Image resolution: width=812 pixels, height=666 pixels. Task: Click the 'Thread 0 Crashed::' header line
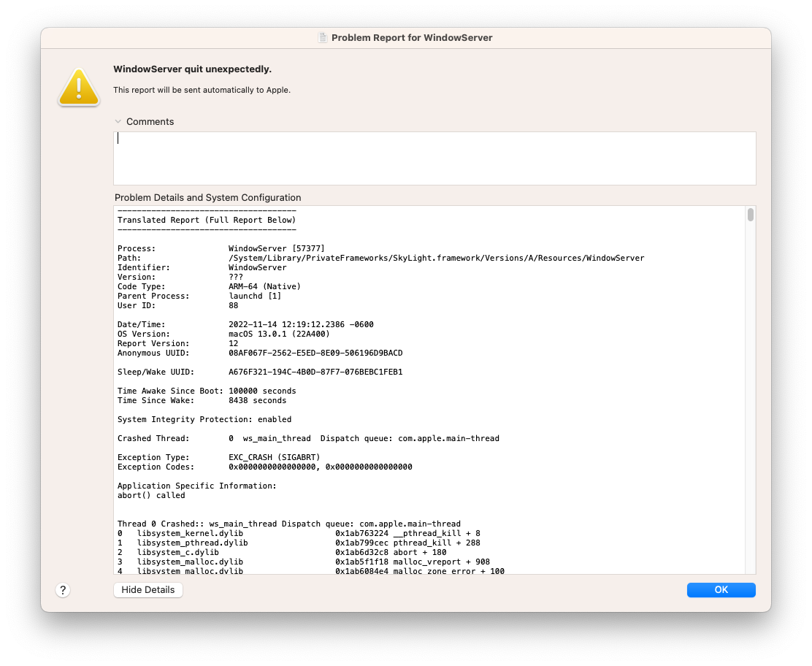[x=289, y=524]
